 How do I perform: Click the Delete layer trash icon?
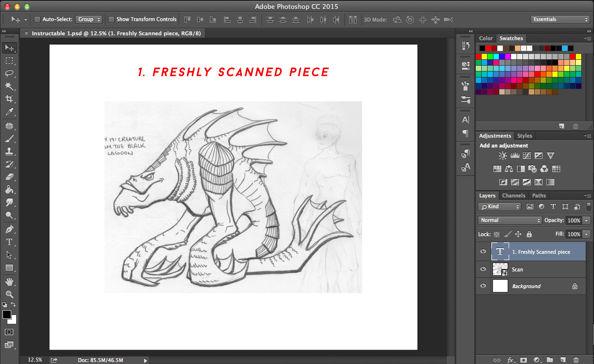click(576, 360)
